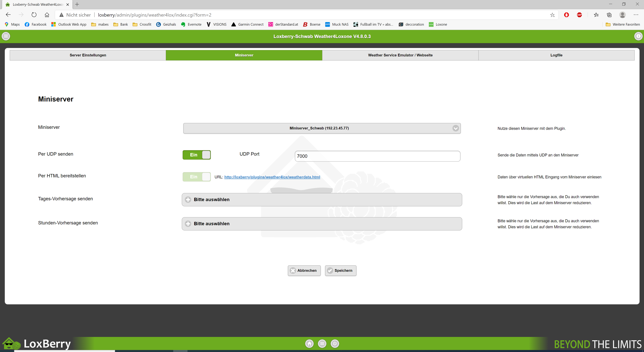Click the AdBlock Plus extension icon
The height and width of the screenshot is (352, 644).
[579, 15]
